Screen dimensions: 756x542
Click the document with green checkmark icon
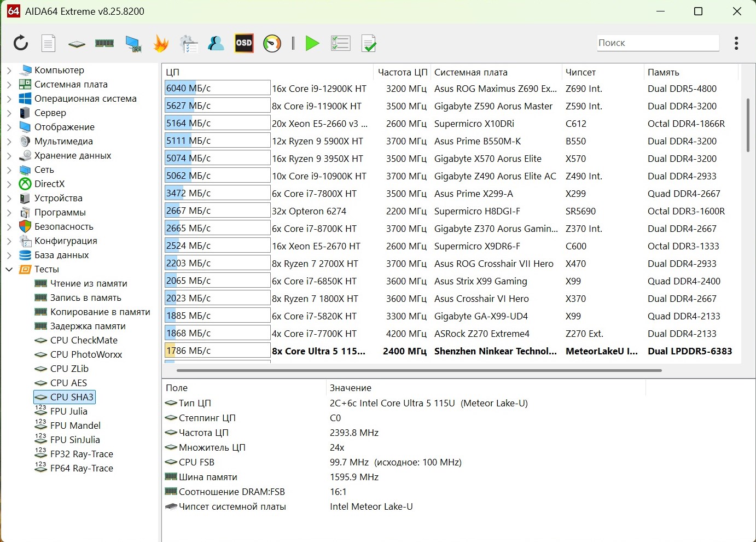(369, 43)
